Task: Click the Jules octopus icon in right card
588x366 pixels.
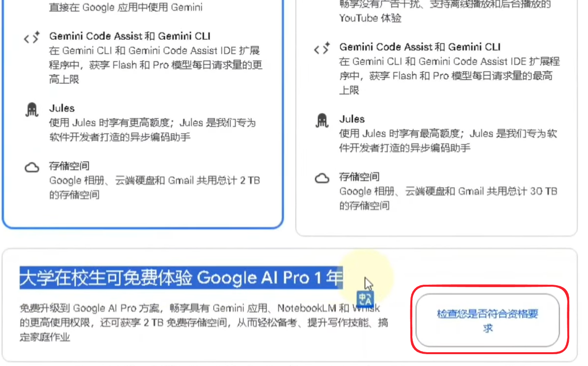Action: coord(322,121)
